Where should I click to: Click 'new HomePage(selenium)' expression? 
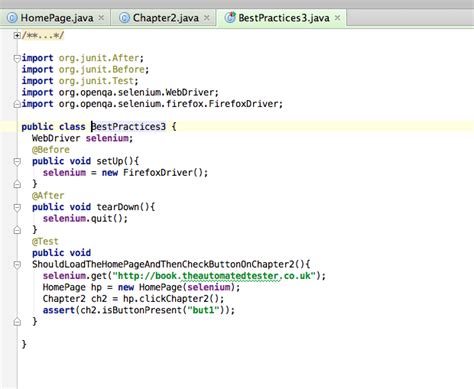[x=176, y=287]
